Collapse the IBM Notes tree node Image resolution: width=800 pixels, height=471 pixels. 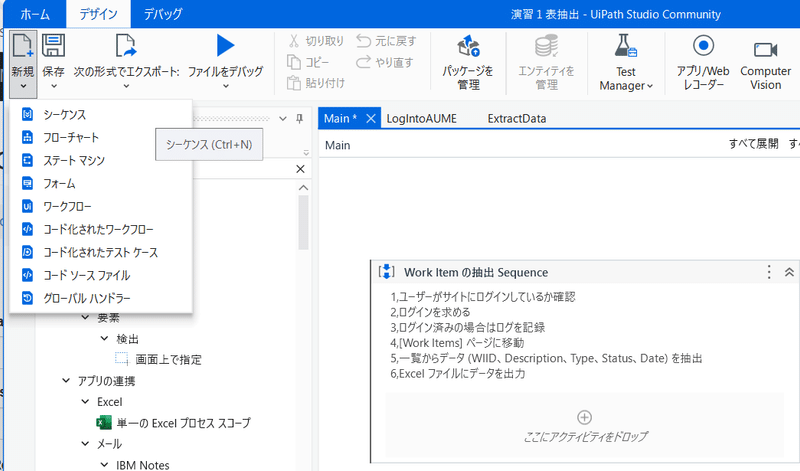click(104, 465)
